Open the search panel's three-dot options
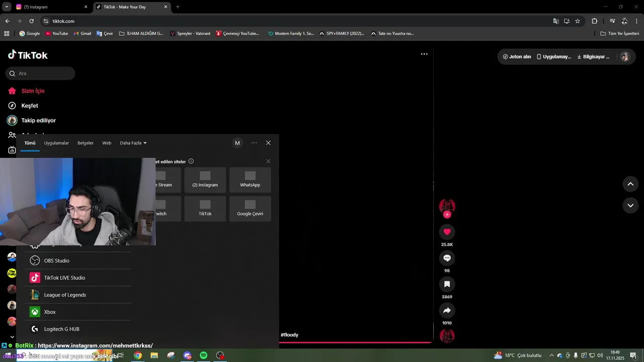The image size is (644, 362). point(254,143)
